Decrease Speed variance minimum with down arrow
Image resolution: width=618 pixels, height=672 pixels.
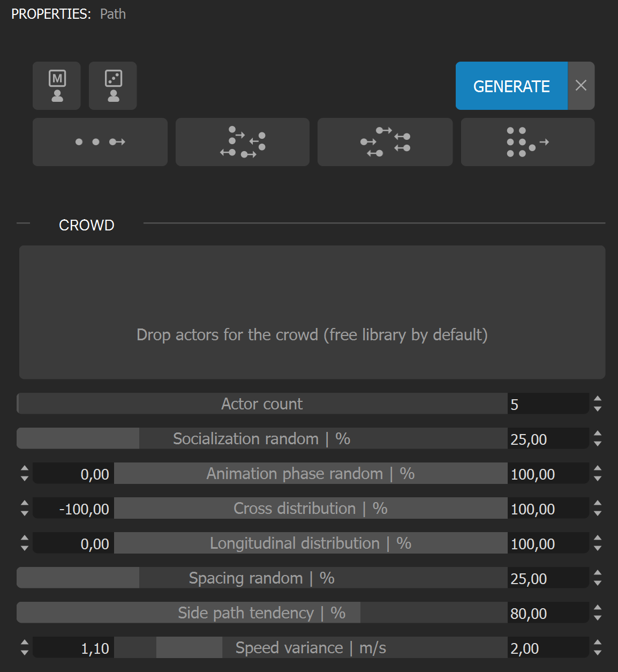25,653
